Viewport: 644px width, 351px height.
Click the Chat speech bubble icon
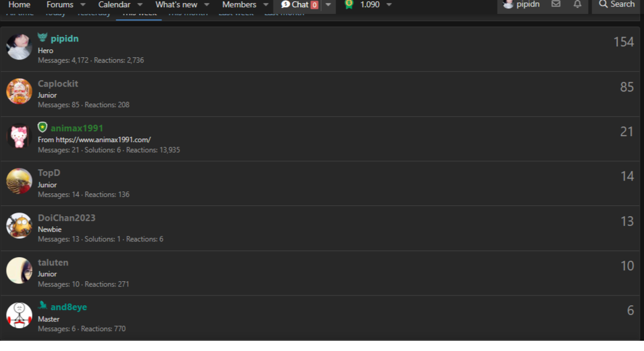286,4
